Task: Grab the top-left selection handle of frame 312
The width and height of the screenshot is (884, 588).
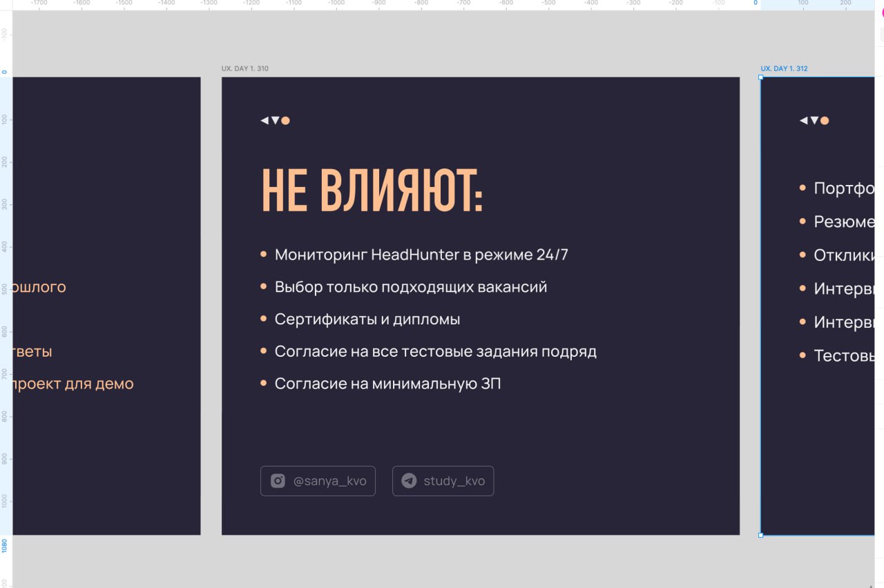Action: click(761, 77)
